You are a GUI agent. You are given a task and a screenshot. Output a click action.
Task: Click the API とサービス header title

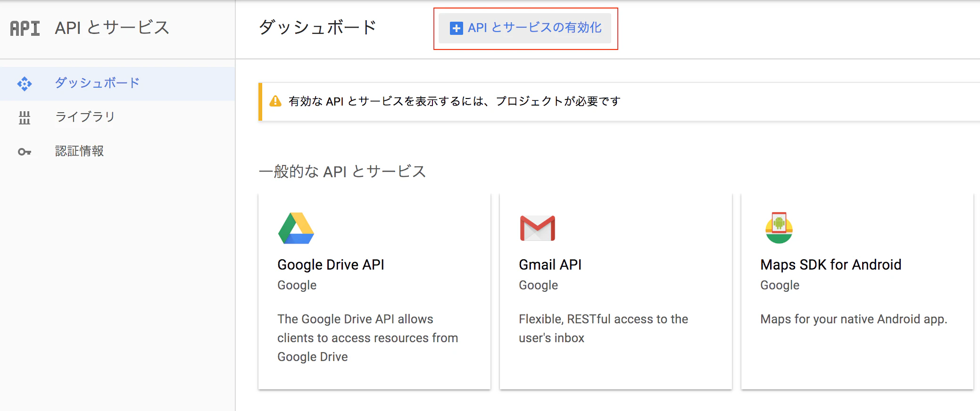pyautogui.click(x=112, y=28)
